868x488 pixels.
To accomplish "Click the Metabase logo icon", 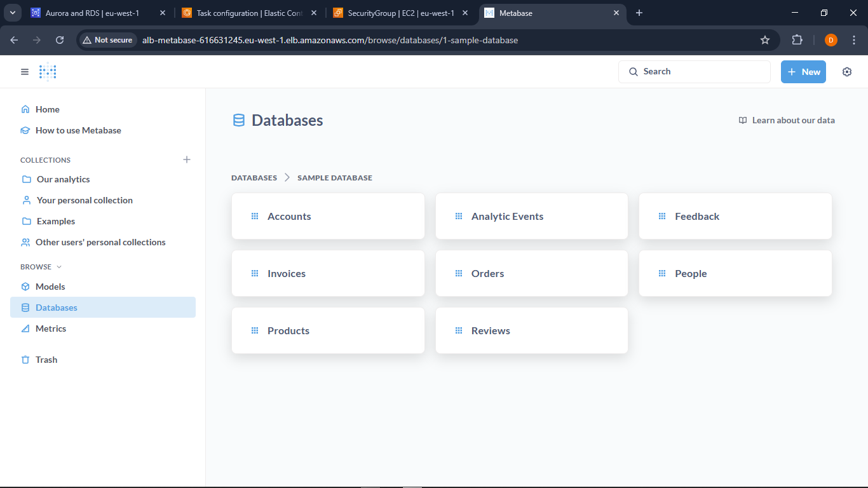I will click(48, 72).
